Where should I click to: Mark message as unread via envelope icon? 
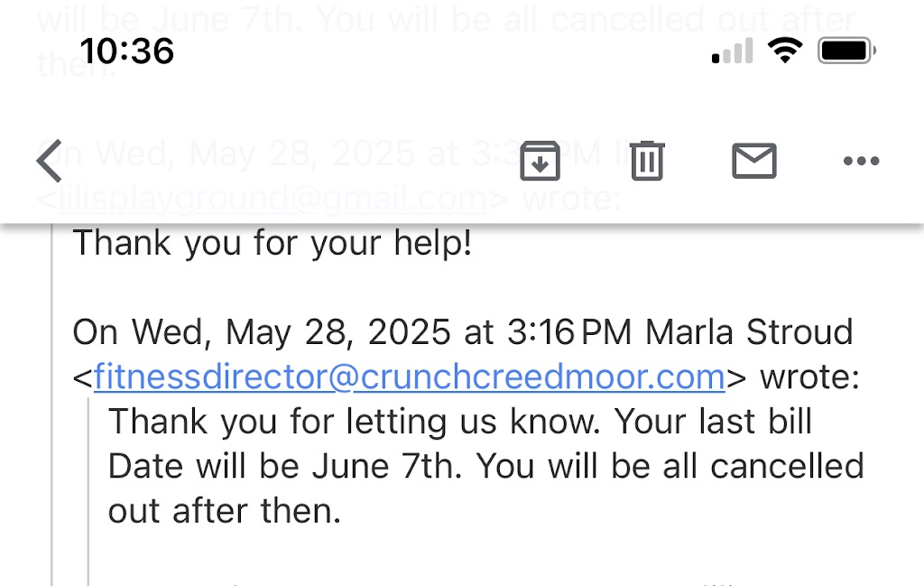click(753, 161)
